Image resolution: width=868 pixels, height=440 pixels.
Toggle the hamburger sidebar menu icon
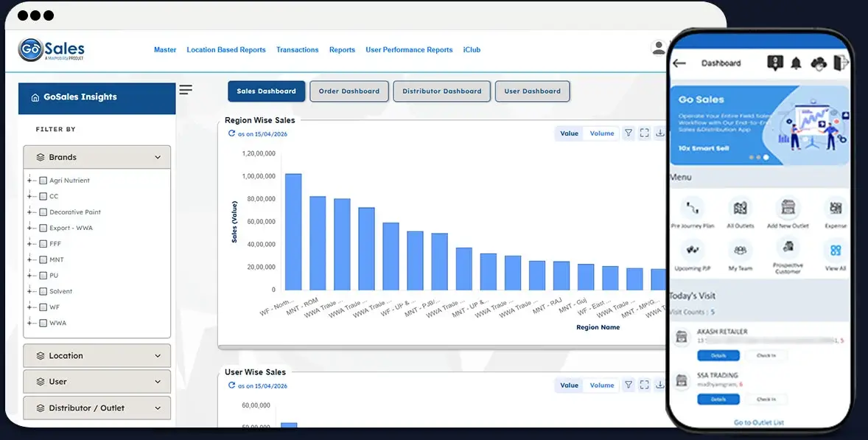(186, 90)
